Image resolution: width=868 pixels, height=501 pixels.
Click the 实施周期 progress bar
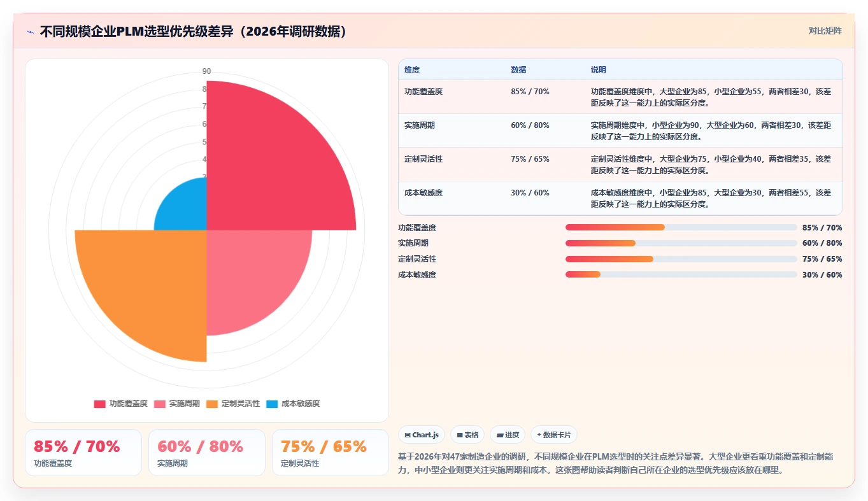pos(681,243)
